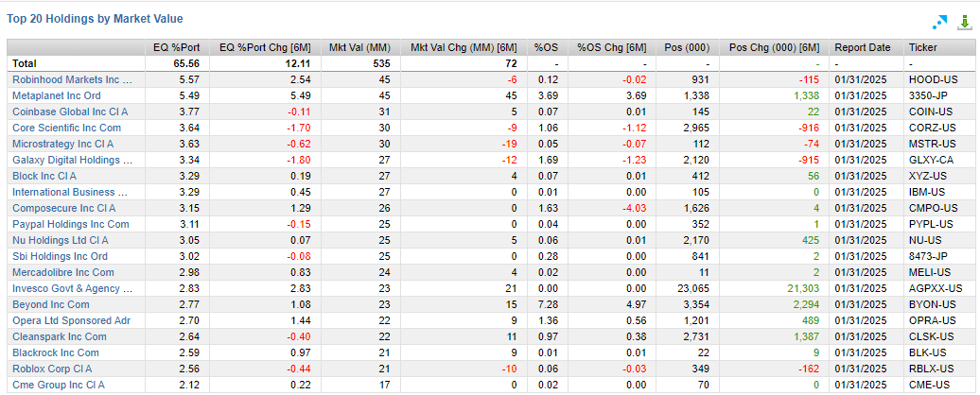980x395 pixels.
Task: Click ticker CLSK-US cell
Action: pyautogui.click(x=932, y=337)
